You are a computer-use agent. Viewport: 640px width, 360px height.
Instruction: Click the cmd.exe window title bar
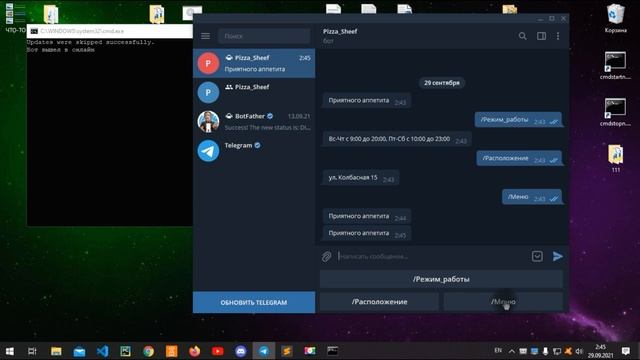coord(110,31)
